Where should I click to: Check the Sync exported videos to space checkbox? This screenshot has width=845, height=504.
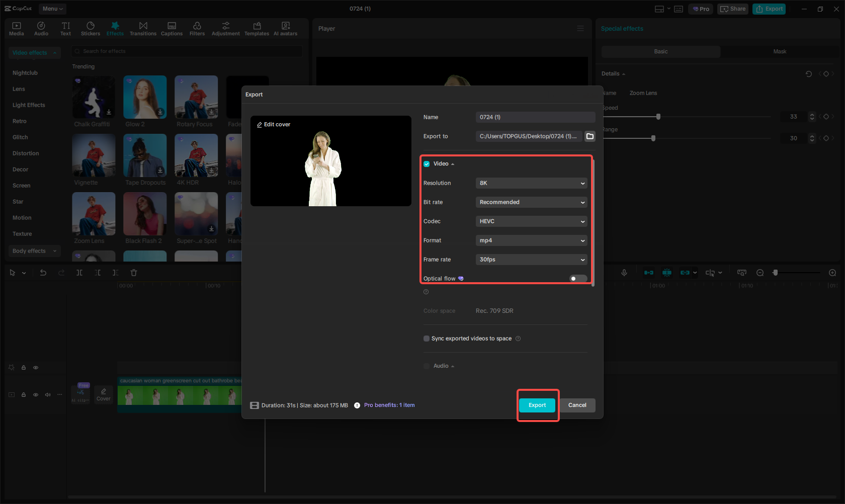tap(426, 339)
